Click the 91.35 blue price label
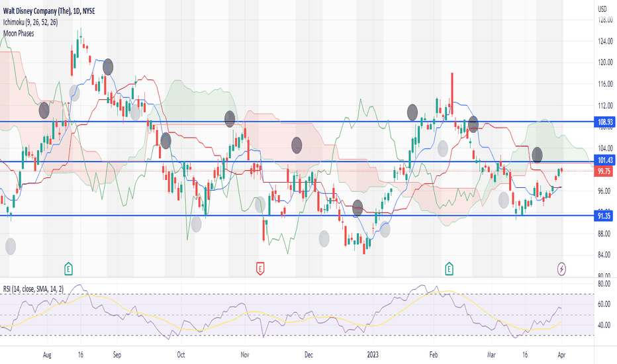Viewport: 617px width, 364px height. coord(604,216)
